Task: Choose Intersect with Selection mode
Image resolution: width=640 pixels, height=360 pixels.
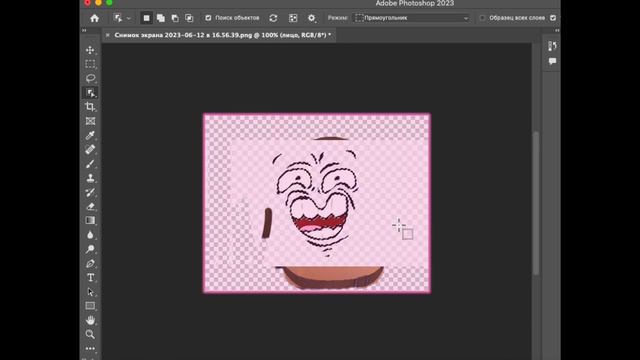Action: 189,18
